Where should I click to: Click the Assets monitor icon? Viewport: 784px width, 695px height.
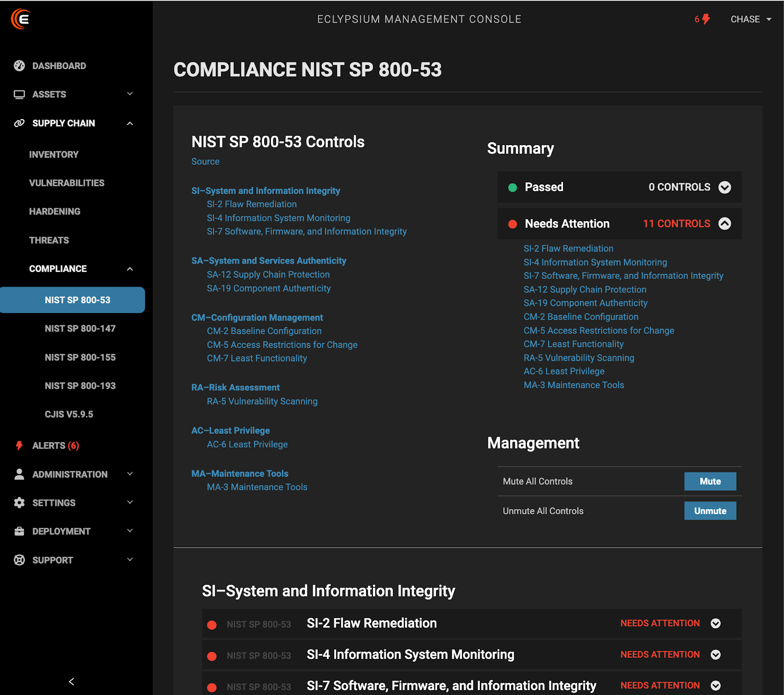[19, 95]
